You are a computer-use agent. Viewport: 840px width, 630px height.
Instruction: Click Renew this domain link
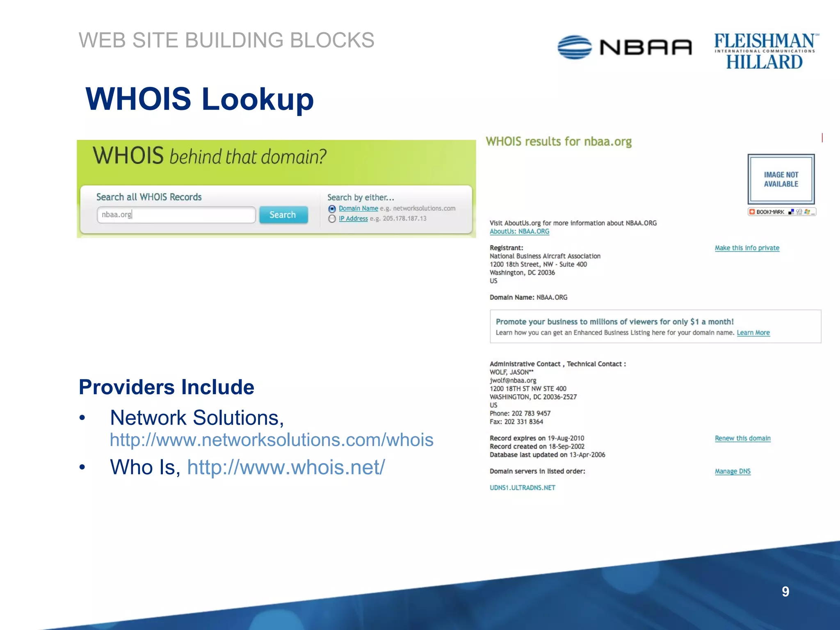[x=743, y=438]
